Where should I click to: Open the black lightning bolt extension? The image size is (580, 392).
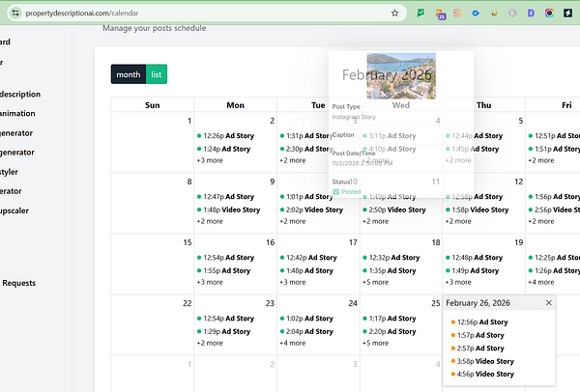pyautogui.click(x=567, y=13)
